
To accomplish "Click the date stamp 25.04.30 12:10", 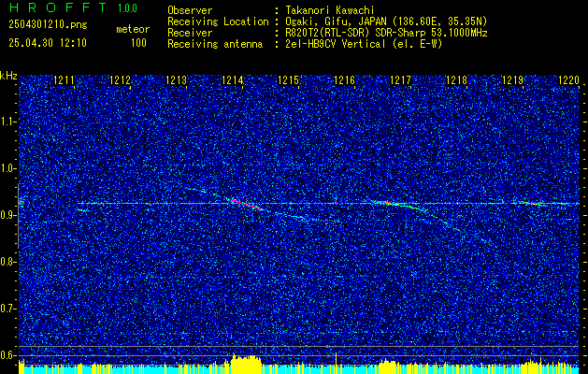I will point(48,43).
